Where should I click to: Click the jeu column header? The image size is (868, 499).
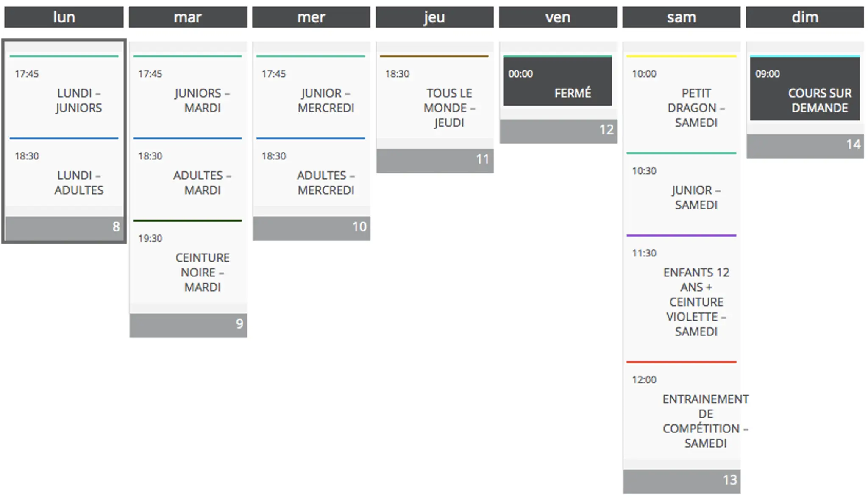(x=434, y=17)
